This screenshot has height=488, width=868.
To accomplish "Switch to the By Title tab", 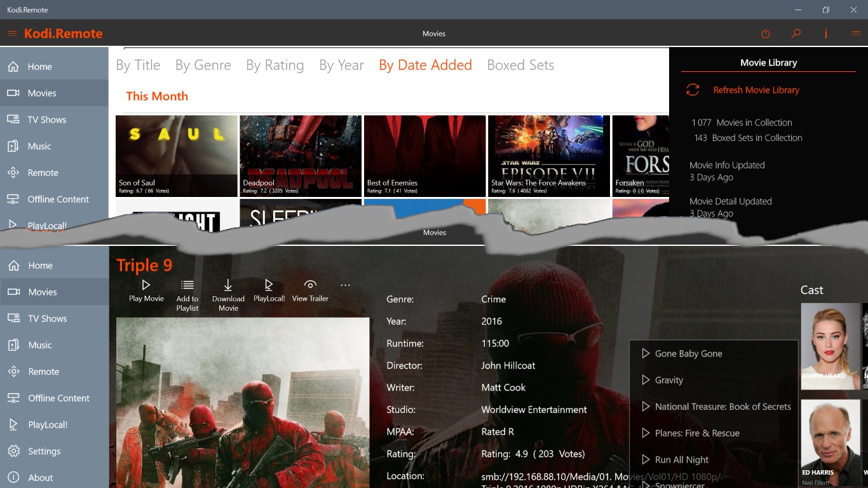I will [138, 65].
